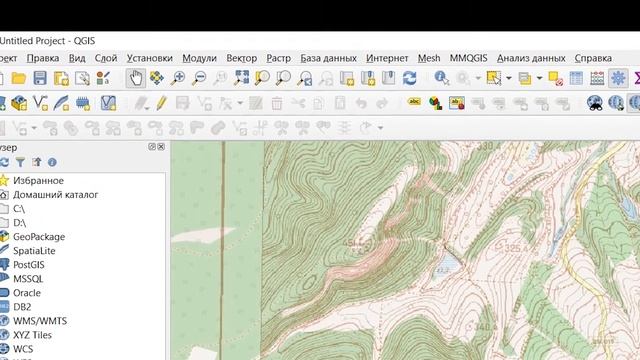Open the Модули menu

199,58
